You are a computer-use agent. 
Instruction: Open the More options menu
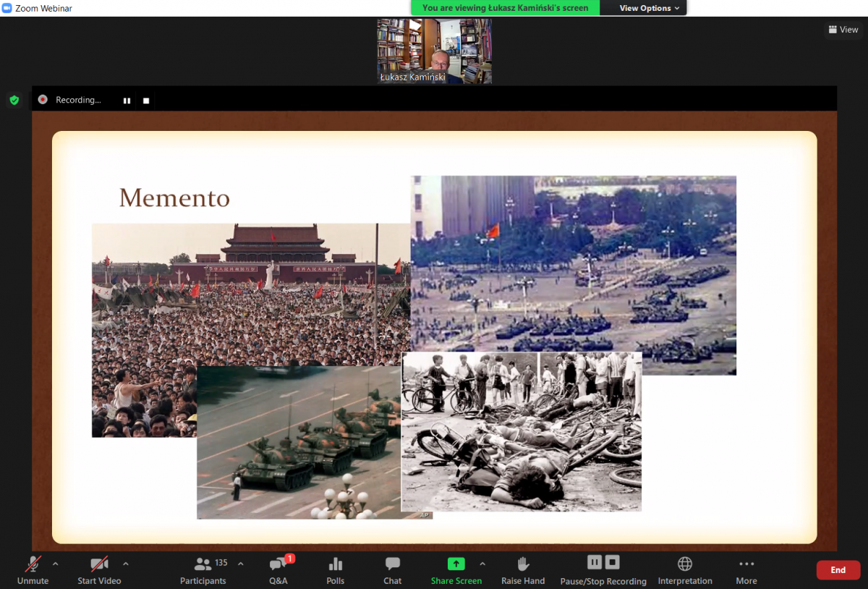746,570
